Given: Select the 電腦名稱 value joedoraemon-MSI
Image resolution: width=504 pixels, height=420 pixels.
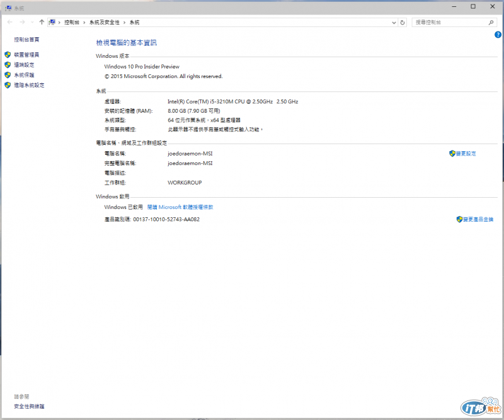Looking at the screenshot, I should 190,154.
